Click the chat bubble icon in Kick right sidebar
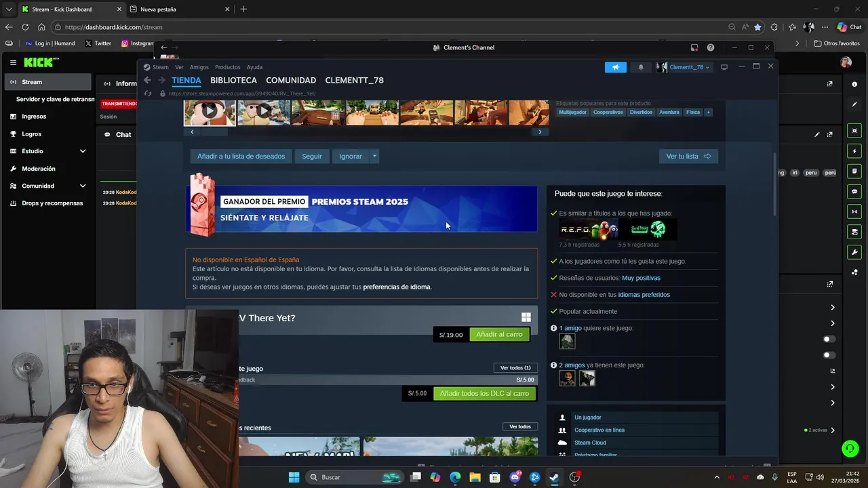The height and width of the screenshot is (488, 868). click(854, 192)
